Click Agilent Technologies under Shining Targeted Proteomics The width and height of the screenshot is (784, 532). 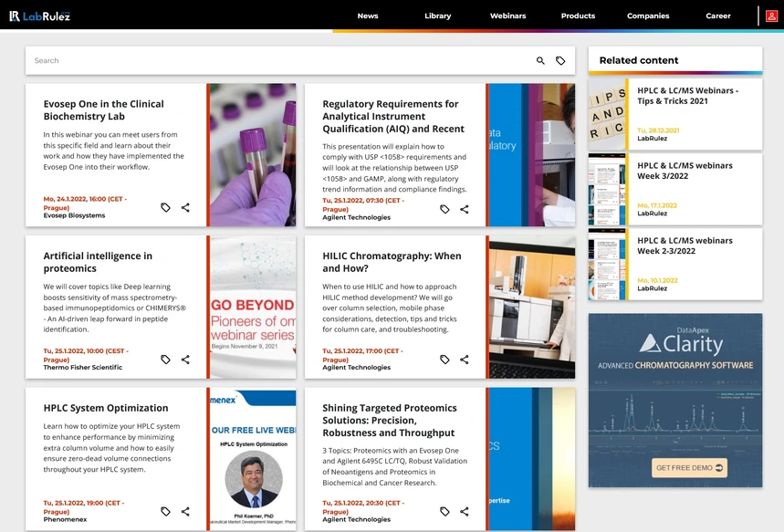click(356, 519)
